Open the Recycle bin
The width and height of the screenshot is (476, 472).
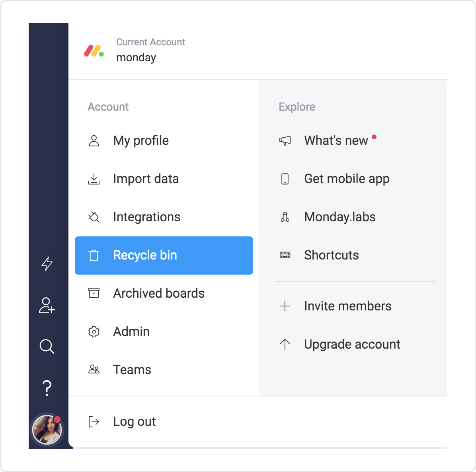coord(164,256)
